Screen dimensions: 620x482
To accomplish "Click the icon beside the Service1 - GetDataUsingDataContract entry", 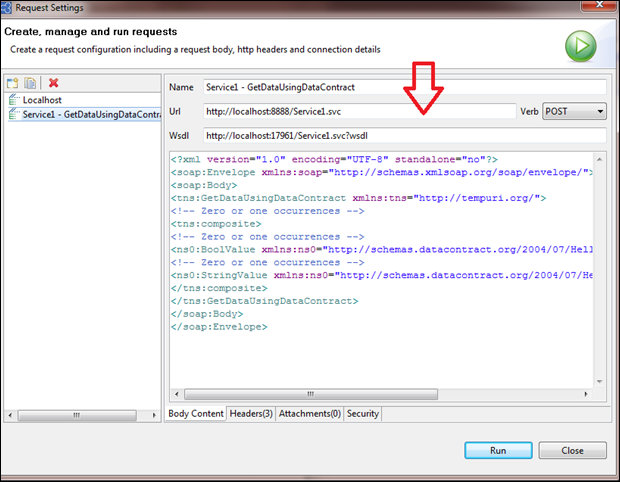I will pos(14,114).
